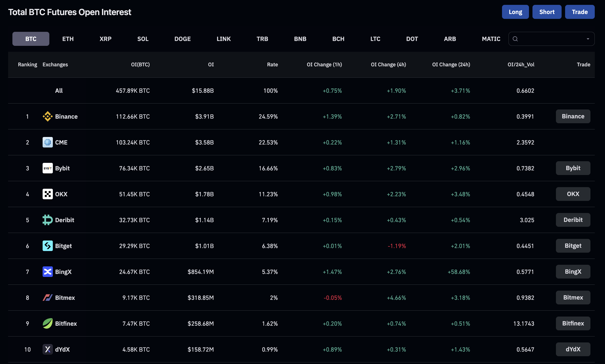Switch to the SOL tab
605x364 pixels.
click(143, 39)
